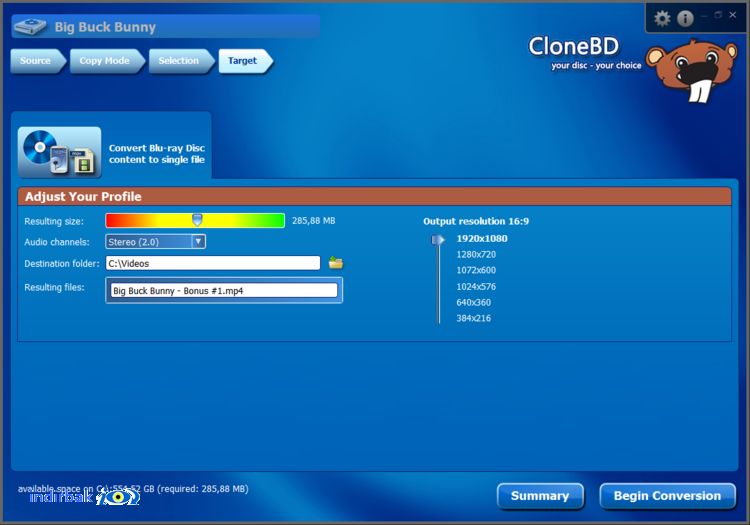
Task: Return to the Copy Mode step
Action: point(106,61)
